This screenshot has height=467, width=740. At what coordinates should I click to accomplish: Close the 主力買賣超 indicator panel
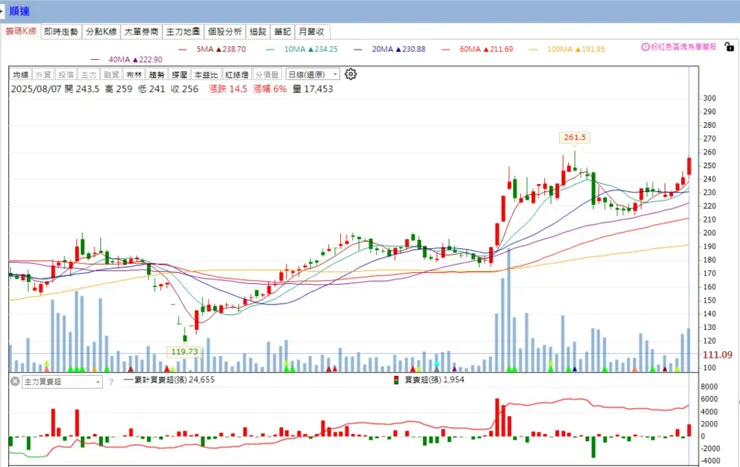[x=15, y=381]
